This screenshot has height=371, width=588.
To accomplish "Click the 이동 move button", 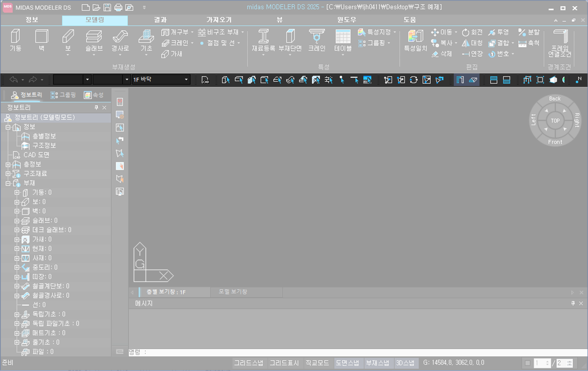I will tap(442, 32).
